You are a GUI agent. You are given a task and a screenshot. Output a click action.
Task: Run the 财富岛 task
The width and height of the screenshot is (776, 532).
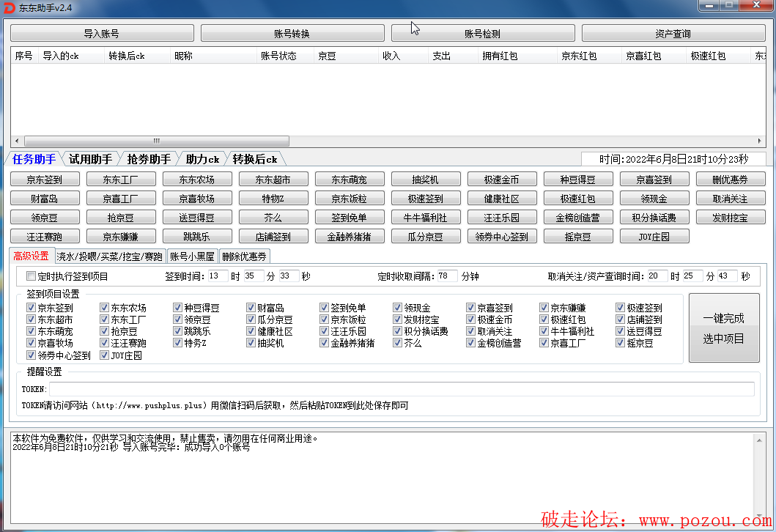pos(45,199)
